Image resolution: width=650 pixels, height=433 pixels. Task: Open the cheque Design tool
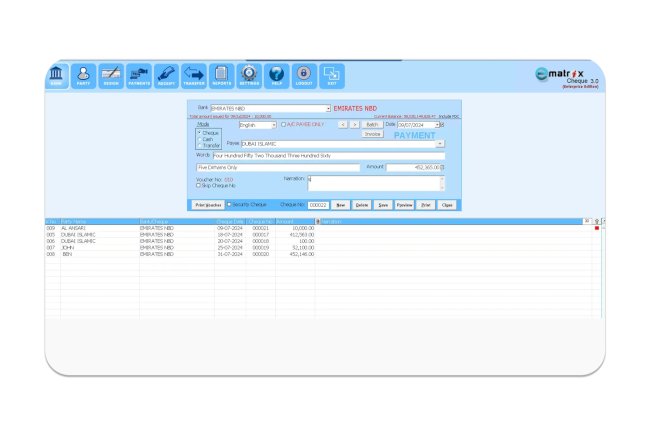click(x=111, y=76)
